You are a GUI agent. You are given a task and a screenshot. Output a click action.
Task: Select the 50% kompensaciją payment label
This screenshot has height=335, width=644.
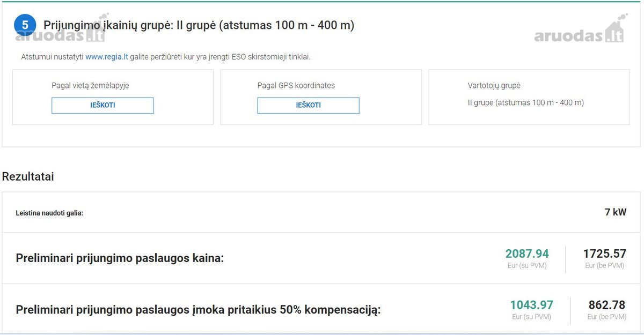pos(198,309)
